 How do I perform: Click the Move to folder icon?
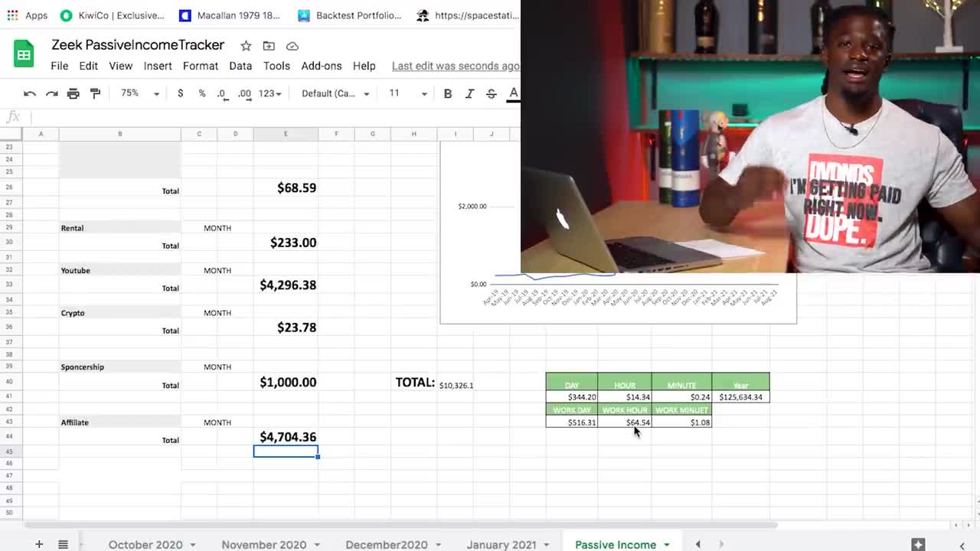pos(269,46)
